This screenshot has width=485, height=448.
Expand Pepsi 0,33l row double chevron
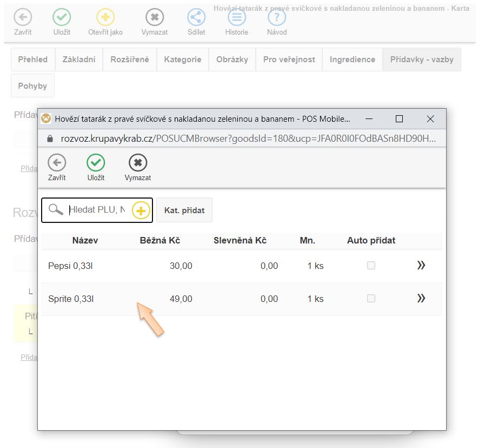[421, 265]
